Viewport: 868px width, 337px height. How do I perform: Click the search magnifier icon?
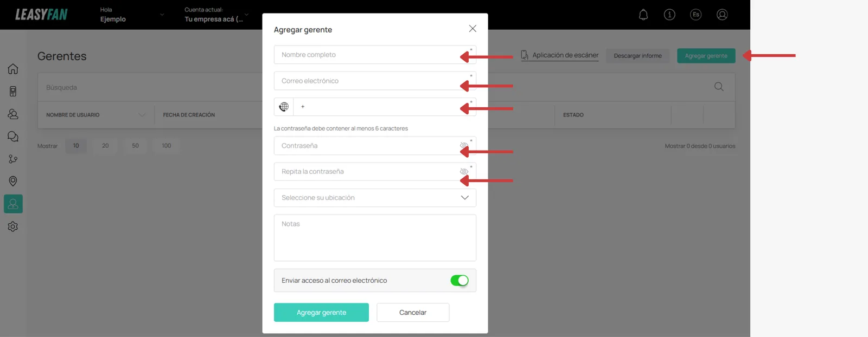pyautogui.click(x=719, y=87)
